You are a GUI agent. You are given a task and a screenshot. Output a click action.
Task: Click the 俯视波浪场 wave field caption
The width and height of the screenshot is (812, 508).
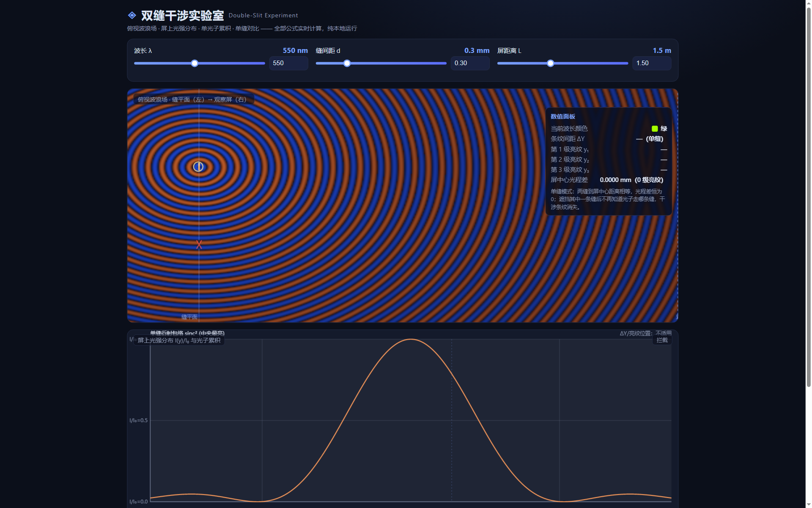193,99
